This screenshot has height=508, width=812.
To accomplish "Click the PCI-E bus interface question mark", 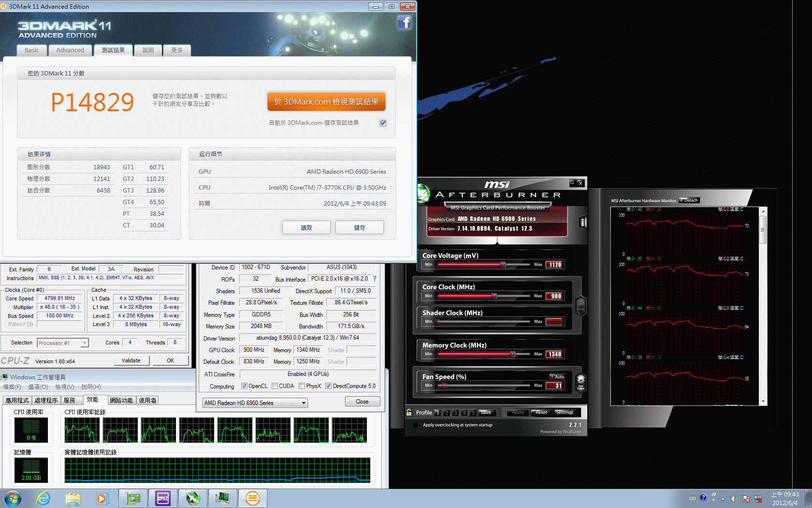I will tap(375, 279).
